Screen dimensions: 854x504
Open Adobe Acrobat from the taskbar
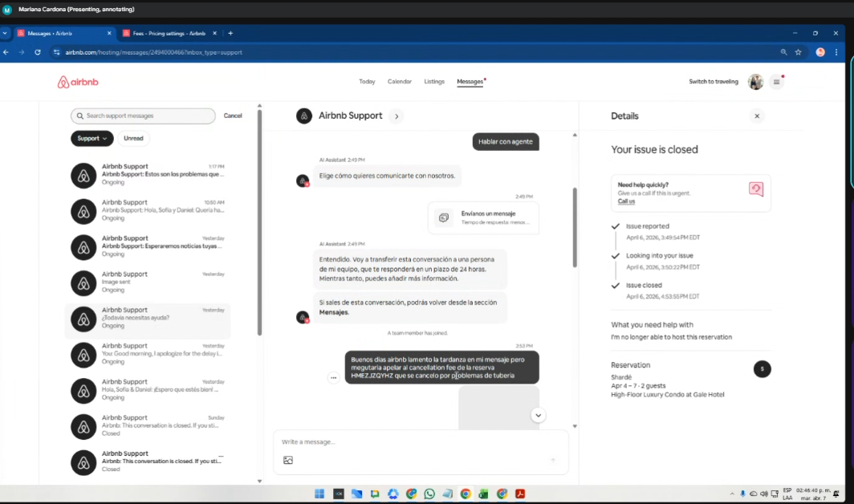click(520, 494)
